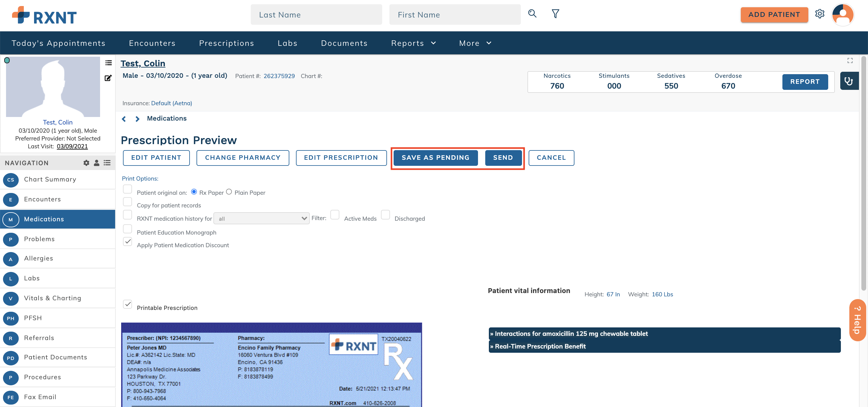868x407 pixels.
Task: Open the patient search magnifying glass icon
Action: (x=532, y=14)
